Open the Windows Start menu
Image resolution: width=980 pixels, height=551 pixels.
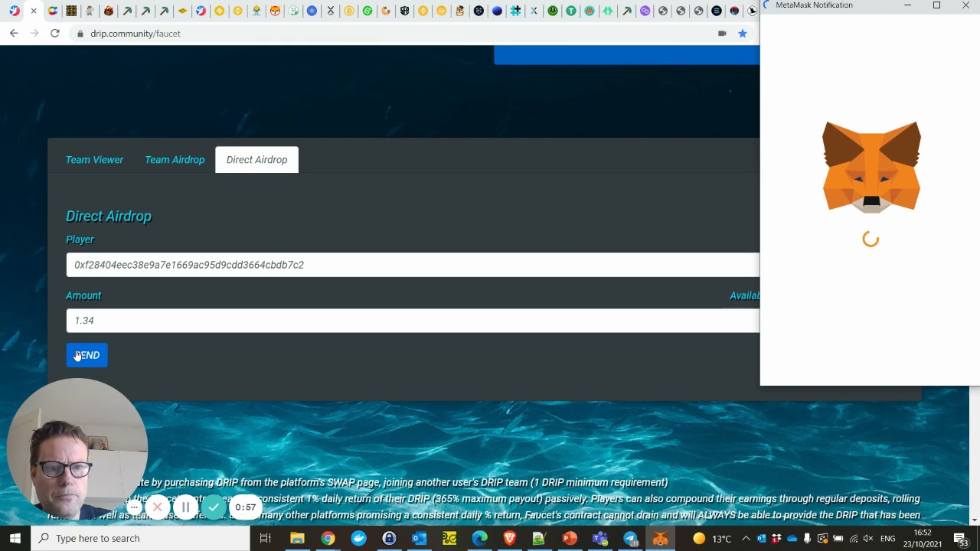point(15,538)
